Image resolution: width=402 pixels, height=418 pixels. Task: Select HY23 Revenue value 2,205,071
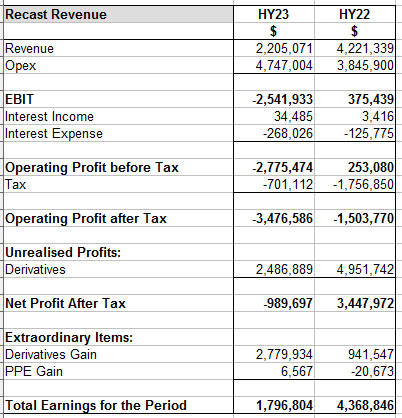[284, 49]
